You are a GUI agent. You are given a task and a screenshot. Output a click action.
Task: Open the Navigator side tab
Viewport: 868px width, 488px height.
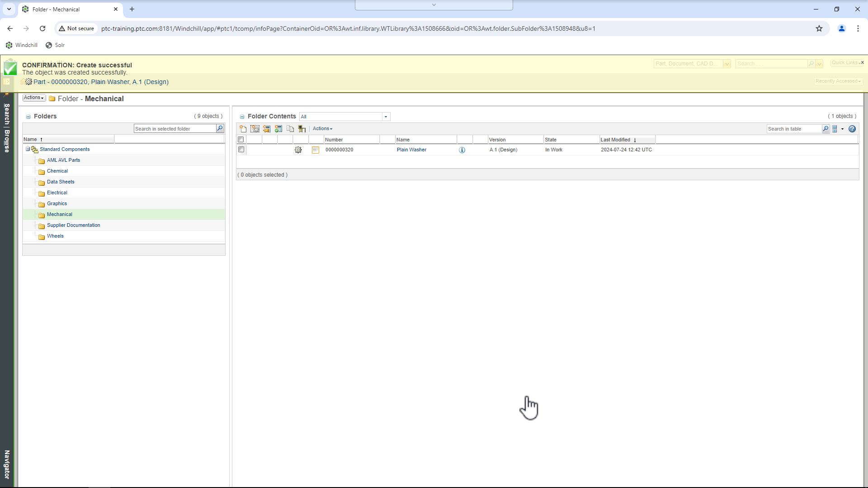tap(7, 465)
